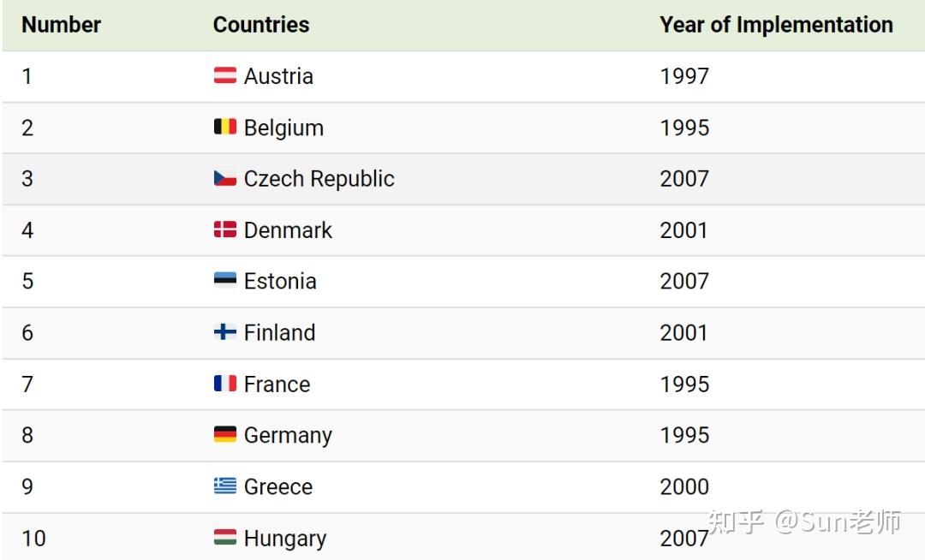Click the Czech Republic flag icon
The width and height of the screenshot is (925, 560).
click(224, 178)
